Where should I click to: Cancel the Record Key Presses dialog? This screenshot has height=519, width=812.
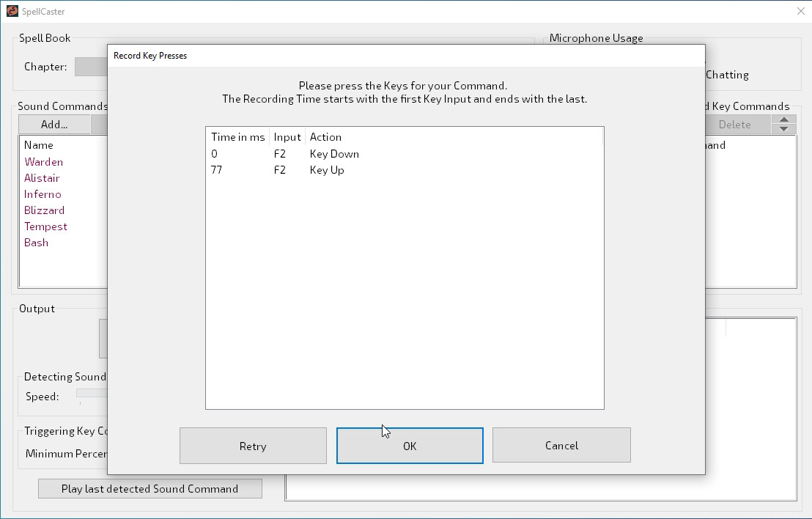[x=561, y=445]
